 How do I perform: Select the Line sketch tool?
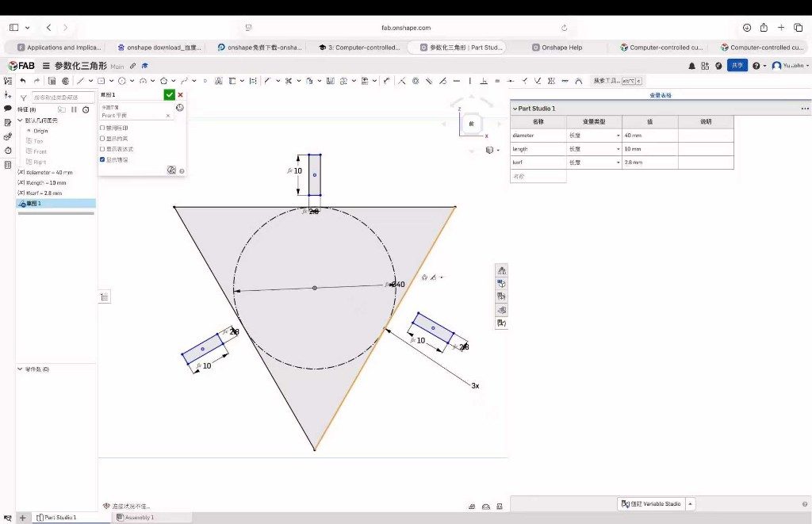point(80,81)
